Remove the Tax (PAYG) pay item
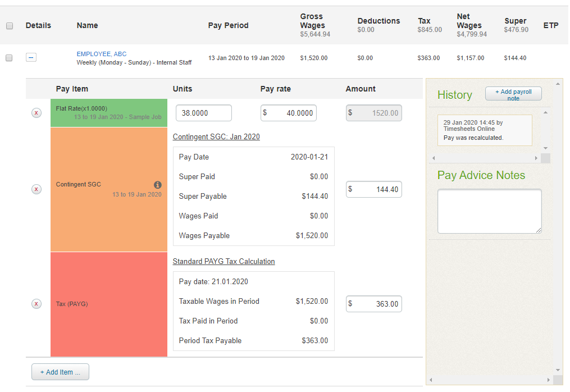 click(36, 303)
